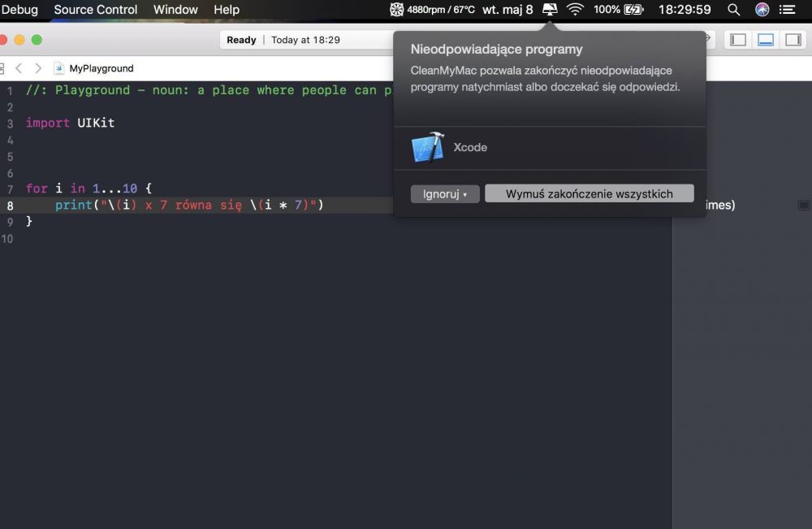Click the green zoom window button
Screen dimensions: 812x529
click(37, 40)
